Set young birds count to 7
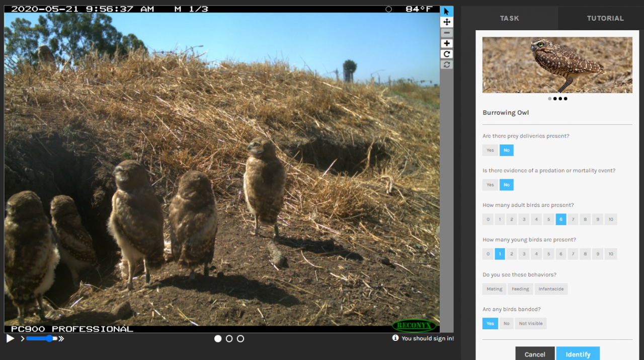This screenshot has width=644, height=360. pos(573,254)
